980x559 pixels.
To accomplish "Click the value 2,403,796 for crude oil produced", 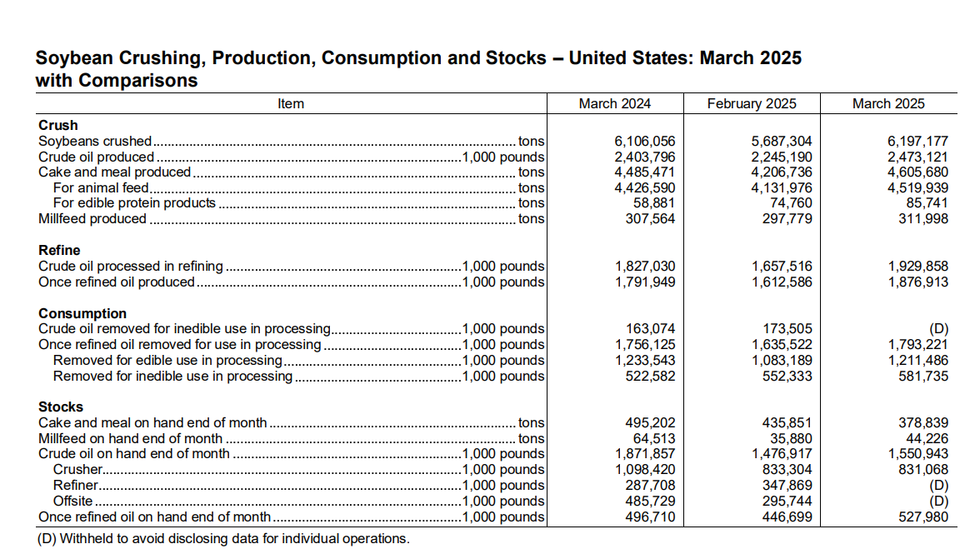I will 645,157.
